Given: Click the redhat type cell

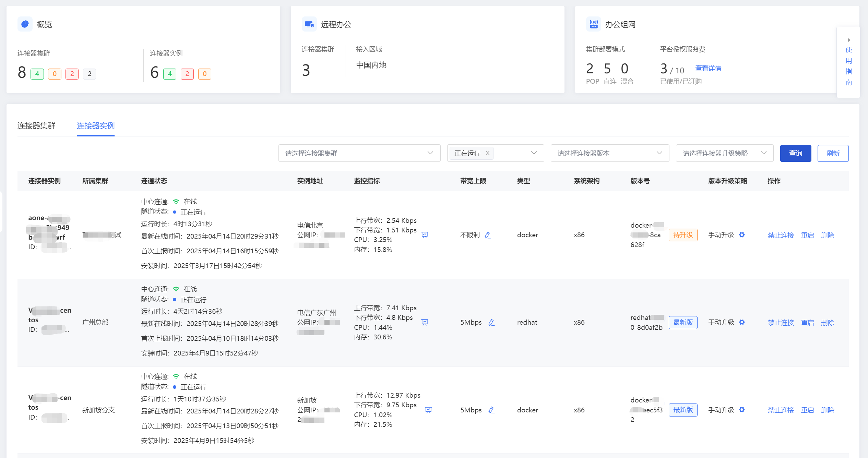Looking at the screenshot, I should tap(527, 322).
